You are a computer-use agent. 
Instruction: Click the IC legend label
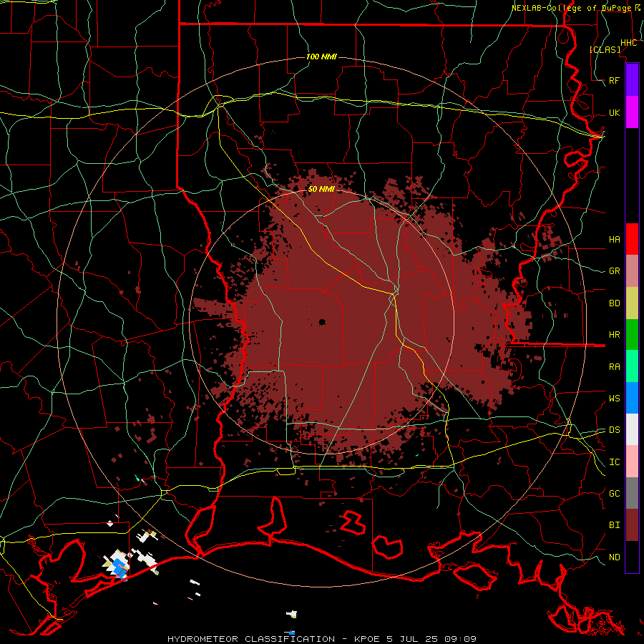click(615, 462)
